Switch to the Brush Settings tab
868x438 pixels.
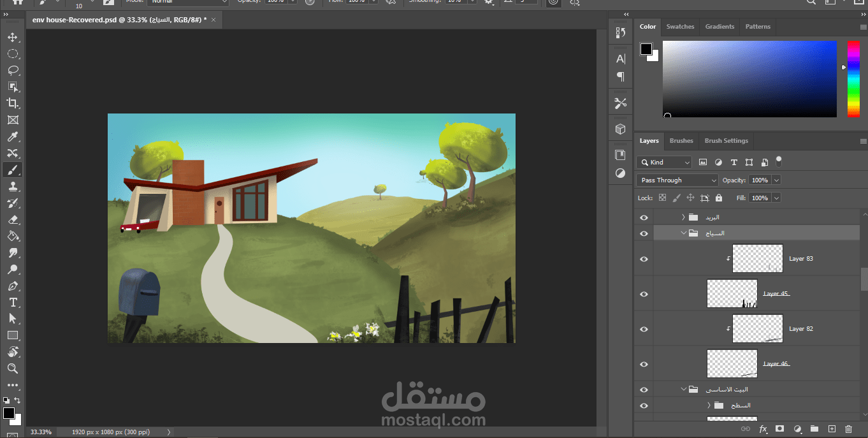[x=726, y=141]
